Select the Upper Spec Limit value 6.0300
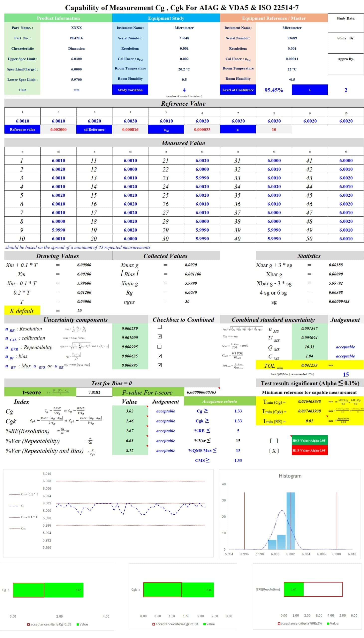Screen dimensions: 364x638 (76, 59)
